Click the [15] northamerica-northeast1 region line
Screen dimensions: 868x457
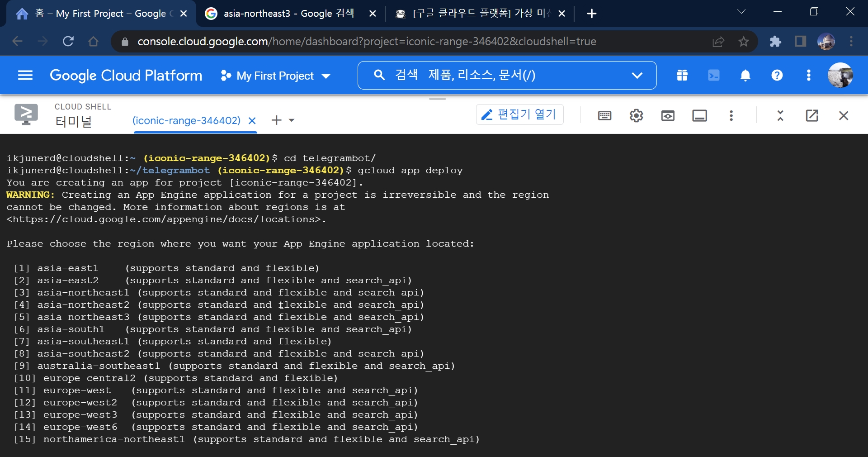pos(246,439)
